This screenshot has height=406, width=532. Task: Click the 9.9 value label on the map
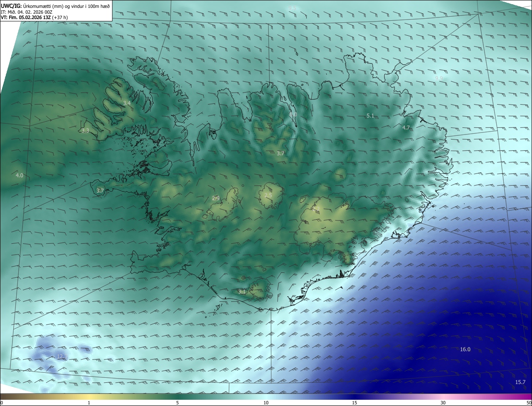pyautogui.click(x=439, y=78)
